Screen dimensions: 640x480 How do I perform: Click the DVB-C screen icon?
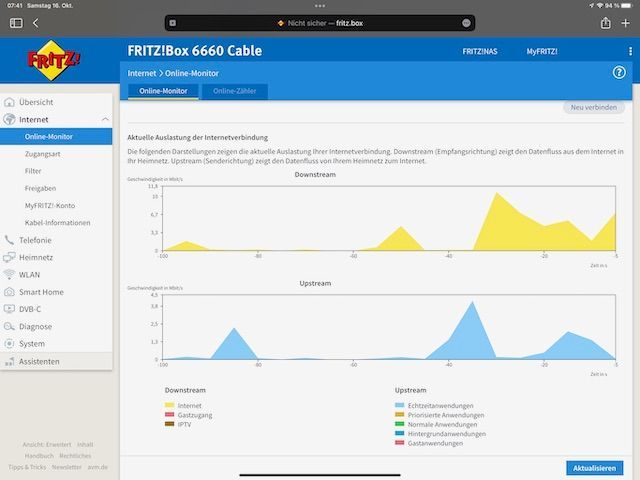[x=9, y=309]
